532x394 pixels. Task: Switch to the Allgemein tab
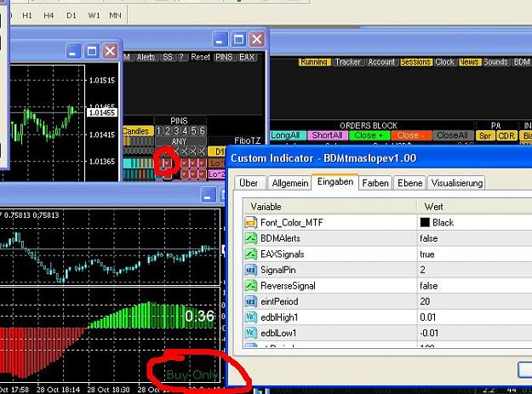pos(289,183)
